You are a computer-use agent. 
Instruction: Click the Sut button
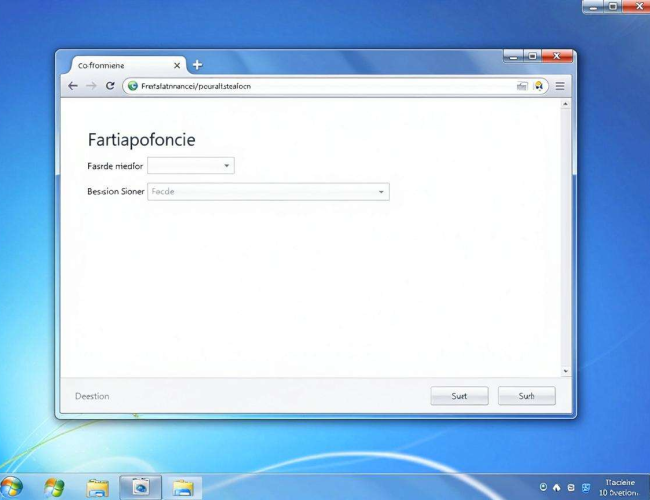click(459, 396)
